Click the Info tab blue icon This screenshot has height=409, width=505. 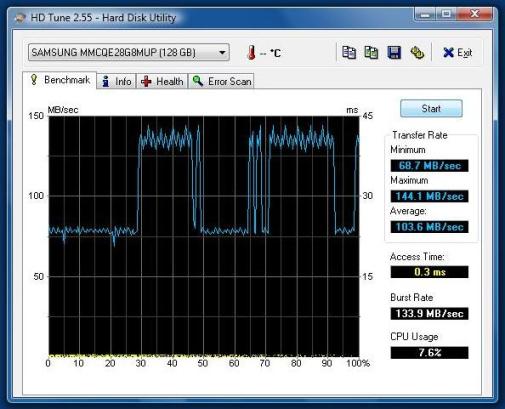click(106, 81)
